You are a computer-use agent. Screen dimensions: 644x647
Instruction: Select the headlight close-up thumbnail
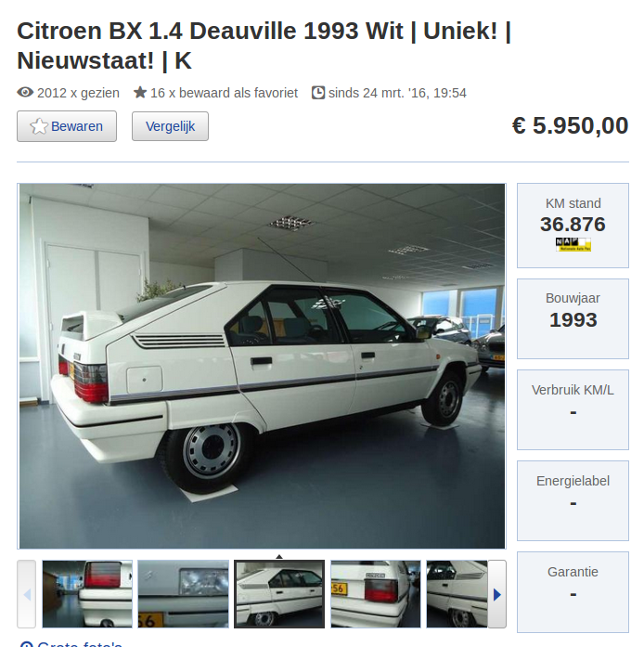pos(183,594)
